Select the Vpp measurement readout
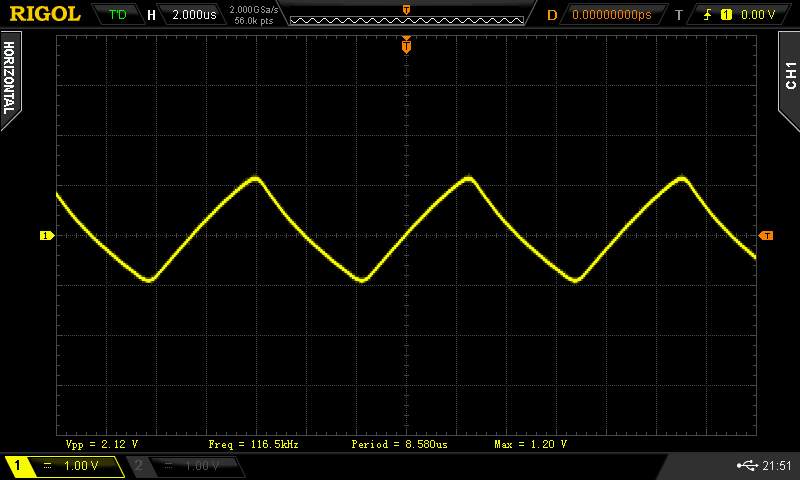Screen dimensions: 800x480 [x=102, y=443]
